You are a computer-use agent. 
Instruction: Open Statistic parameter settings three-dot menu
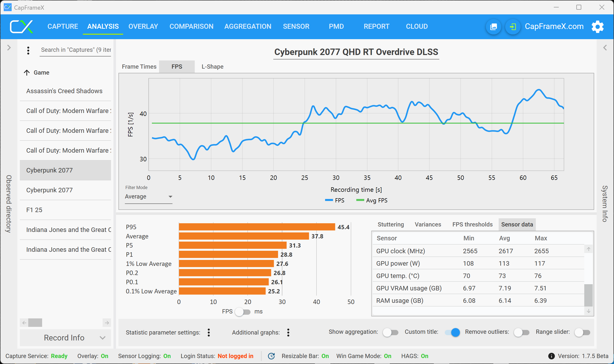209,332
